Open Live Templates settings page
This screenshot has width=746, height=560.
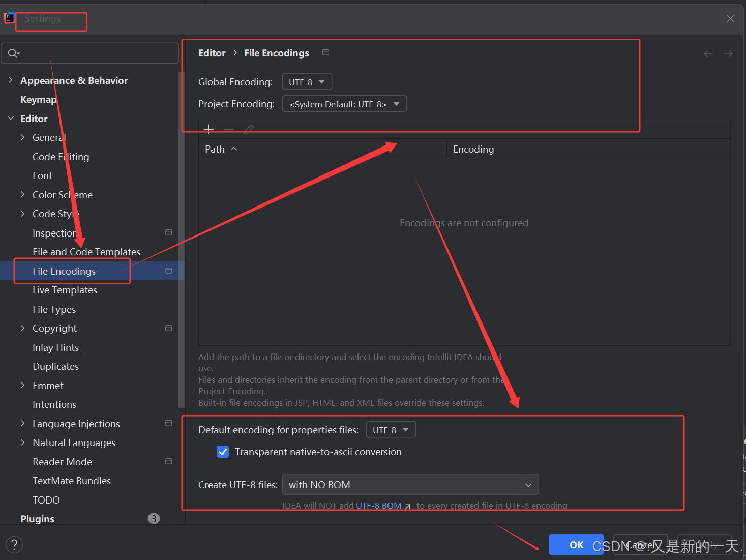pos(65,290)
